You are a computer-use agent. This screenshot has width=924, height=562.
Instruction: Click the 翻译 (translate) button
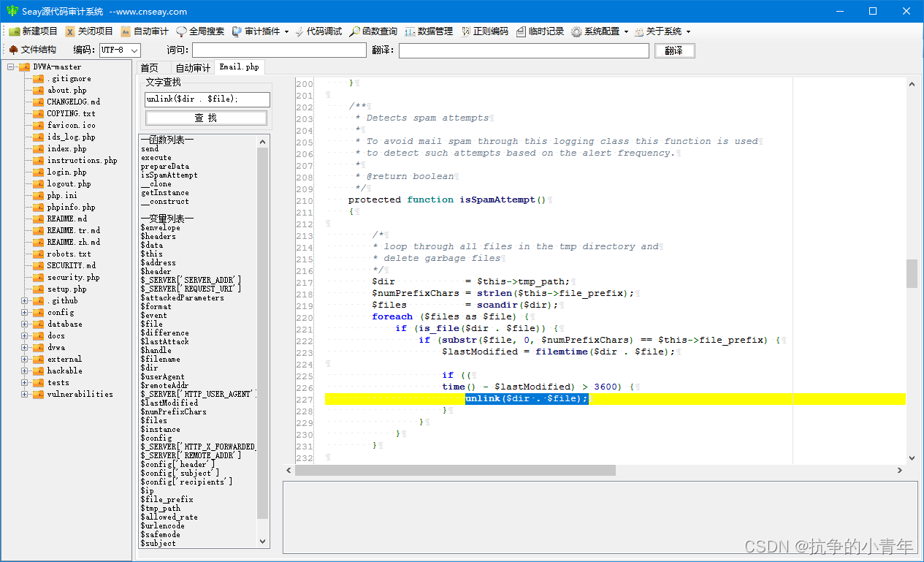pos(674,50)
